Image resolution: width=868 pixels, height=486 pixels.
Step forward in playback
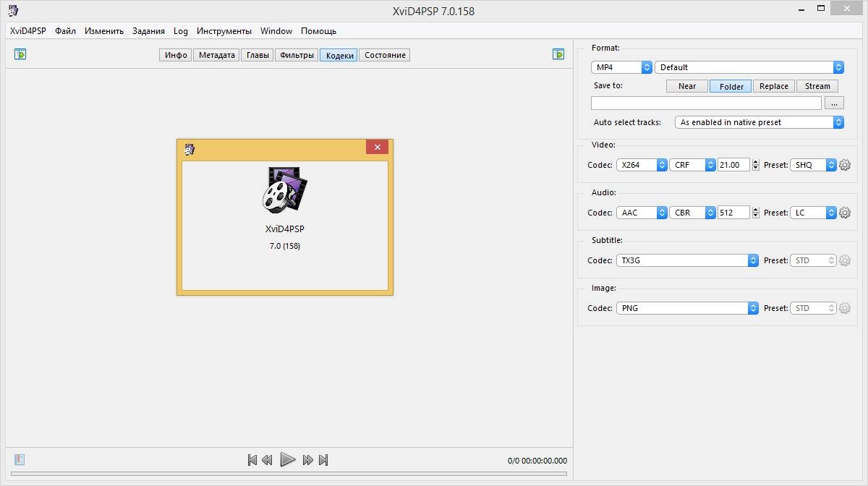click(308, 460)
